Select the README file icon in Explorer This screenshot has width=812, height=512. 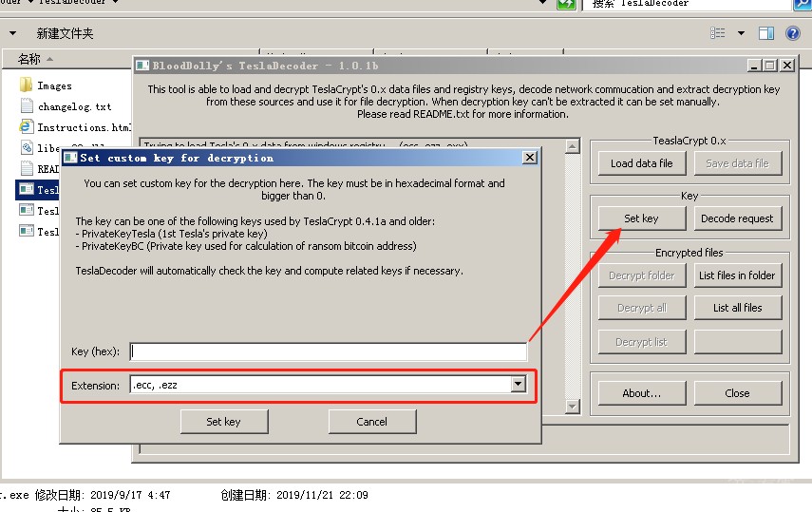tap(27, 168)
